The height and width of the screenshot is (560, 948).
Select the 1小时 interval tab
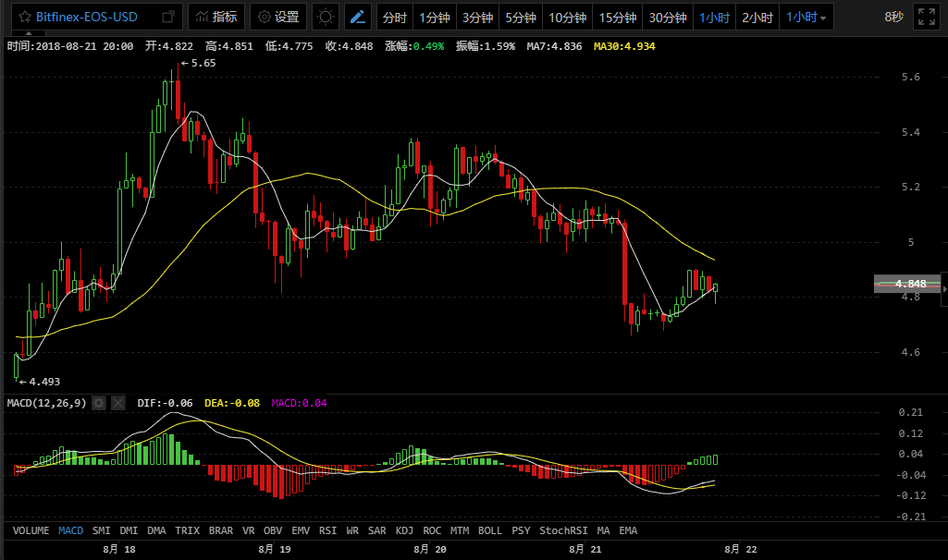click(715, 18)
